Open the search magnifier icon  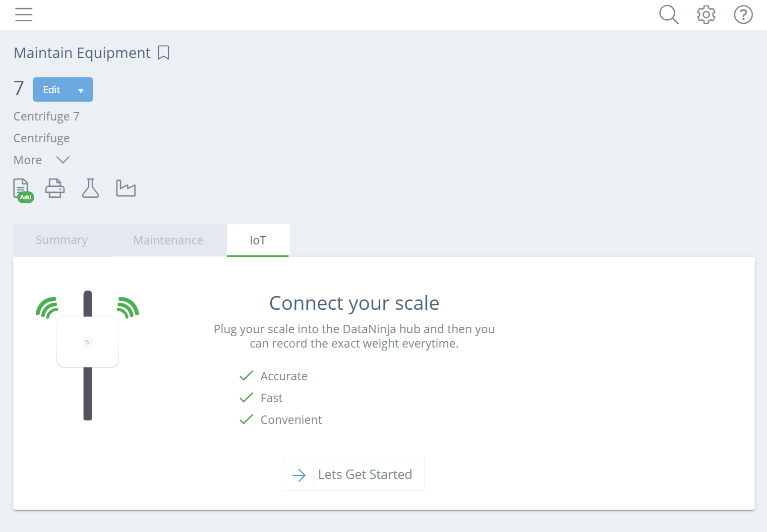(x=668, y=14)
